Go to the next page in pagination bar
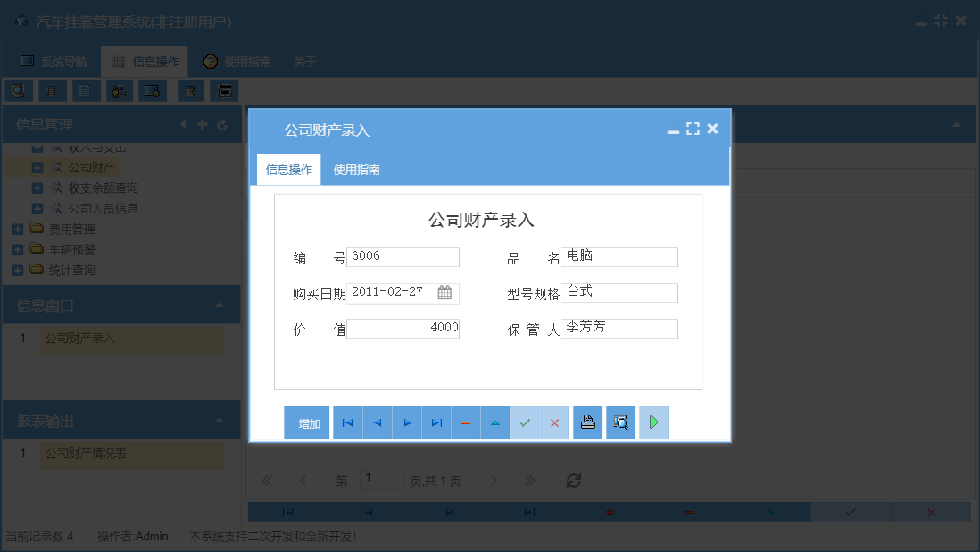The height and width of the screenshot is (552, 980). [x=494, y=480]
